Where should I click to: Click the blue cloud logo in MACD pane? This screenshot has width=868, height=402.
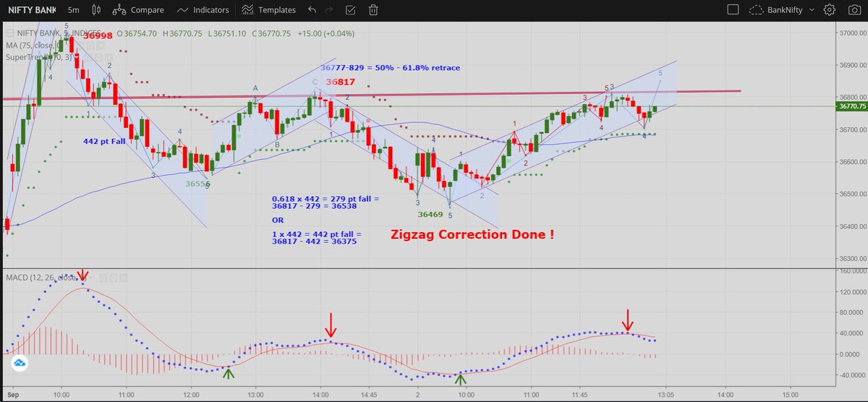pyautogui.click(x=18, y=364)
